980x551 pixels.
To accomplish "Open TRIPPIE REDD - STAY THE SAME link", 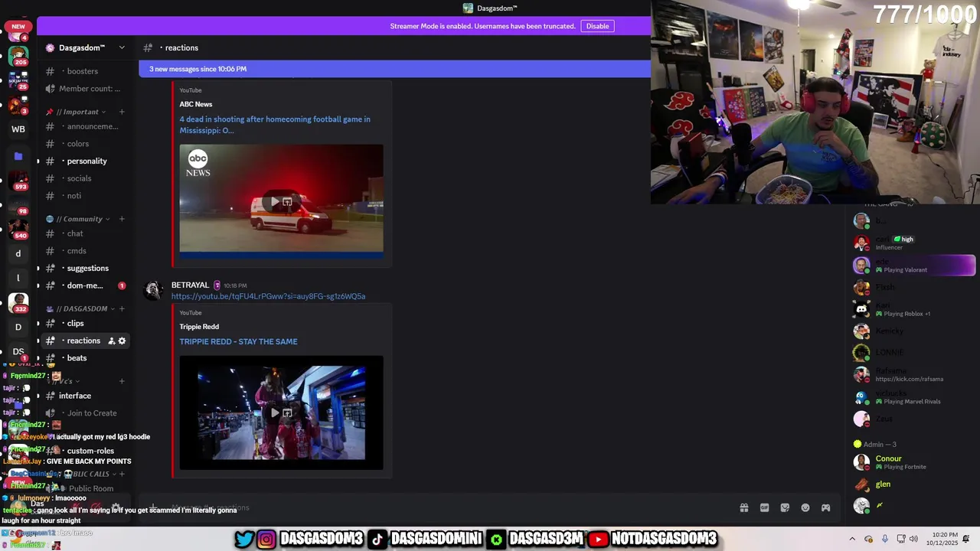I will click(238, 341).
